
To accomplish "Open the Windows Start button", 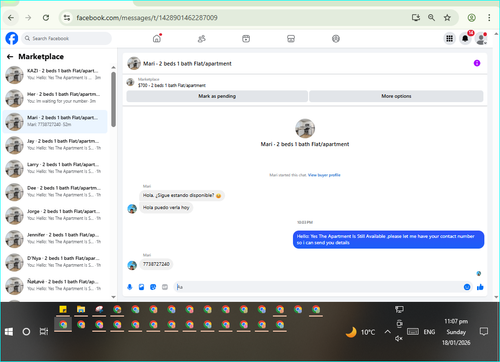I will tap(9, 332).
